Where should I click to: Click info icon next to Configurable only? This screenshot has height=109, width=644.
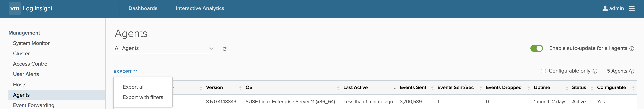tap(595, 71)
